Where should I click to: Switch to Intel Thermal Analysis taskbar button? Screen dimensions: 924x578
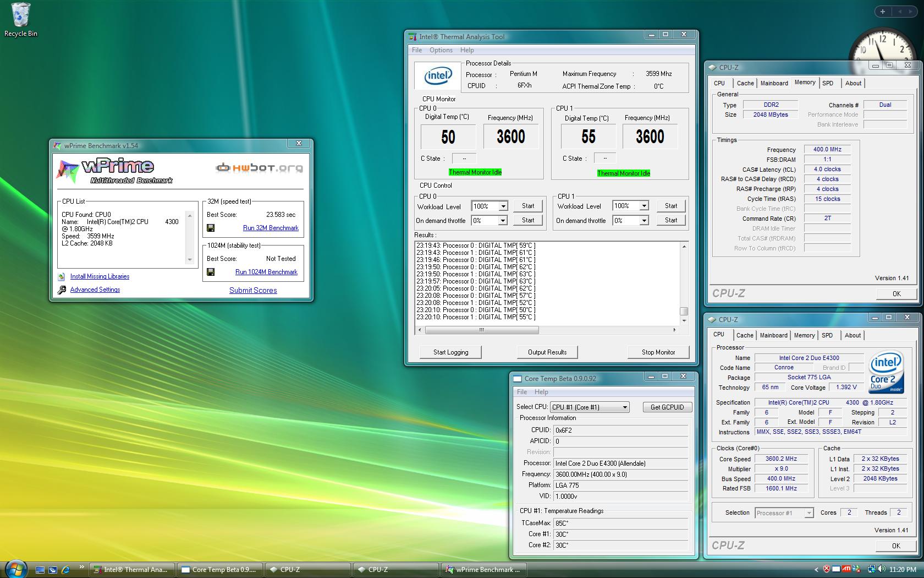click(132, 570)
